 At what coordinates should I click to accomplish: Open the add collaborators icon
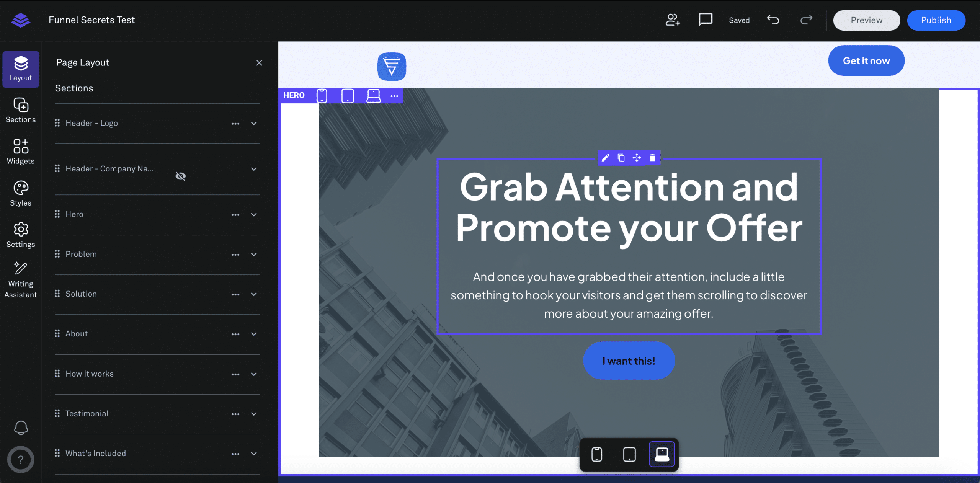point(673,20)
